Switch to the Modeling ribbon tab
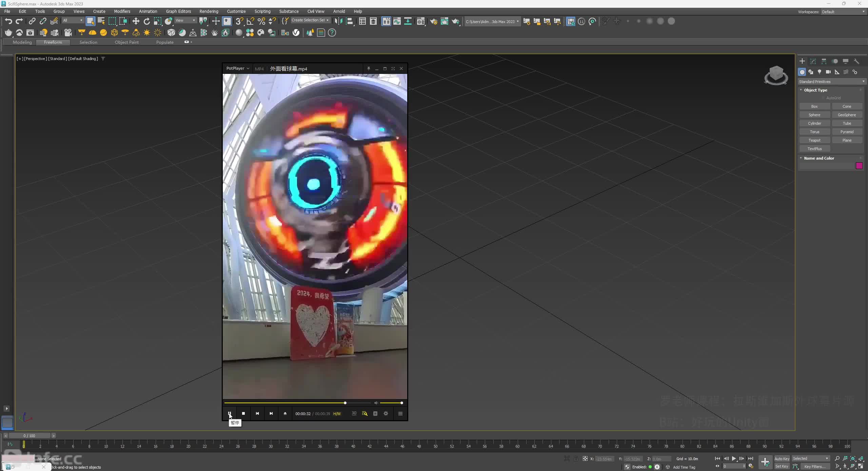This screenshot has width=868, height=471. [x=22, y=42]
